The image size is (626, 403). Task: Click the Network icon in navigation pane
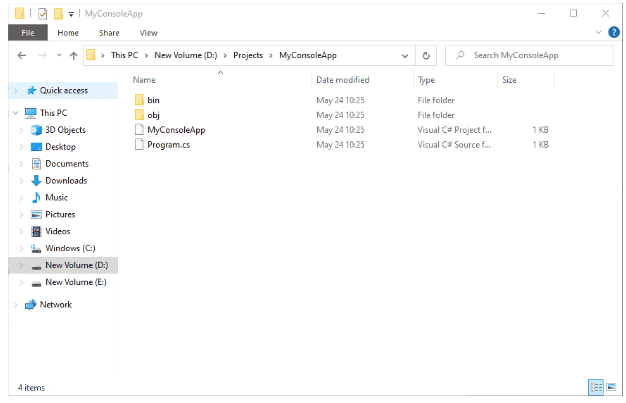point(31,305)
